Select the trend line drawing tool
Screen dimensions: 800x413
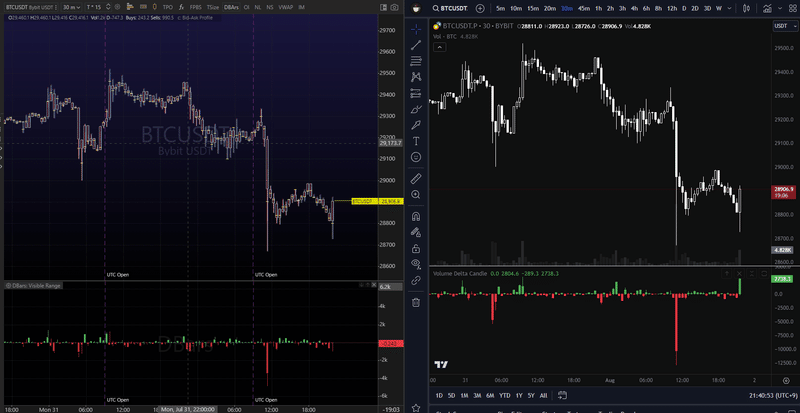tap(416, 45)
